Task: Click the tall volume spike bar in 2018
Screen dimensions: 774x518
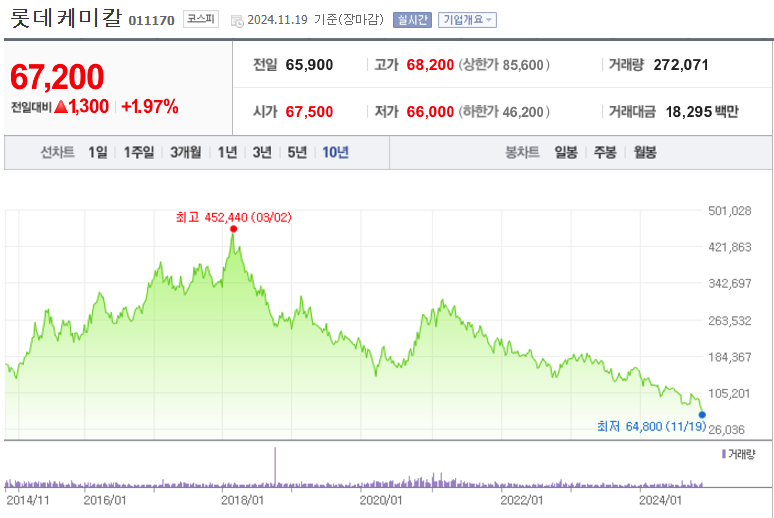Action: 275,467
